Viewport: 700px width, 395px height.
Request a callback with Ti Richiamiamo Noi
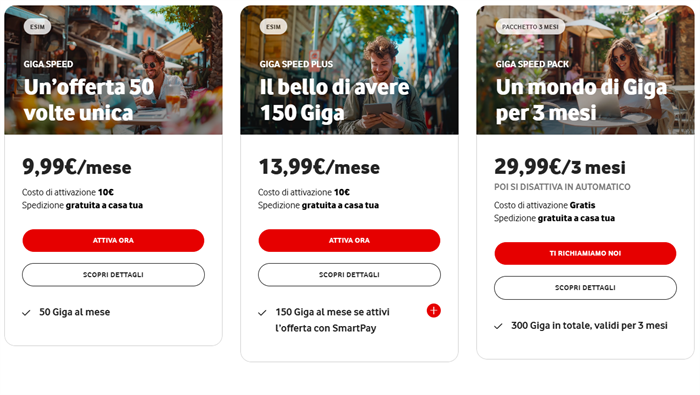pyautogui.click(x=585, y=254)
